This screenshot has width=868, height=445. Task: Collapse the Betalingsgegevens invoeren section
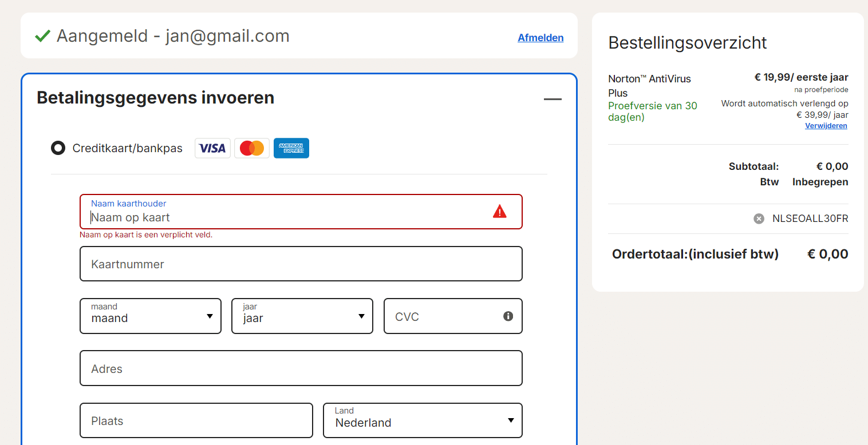coord(553,100)
